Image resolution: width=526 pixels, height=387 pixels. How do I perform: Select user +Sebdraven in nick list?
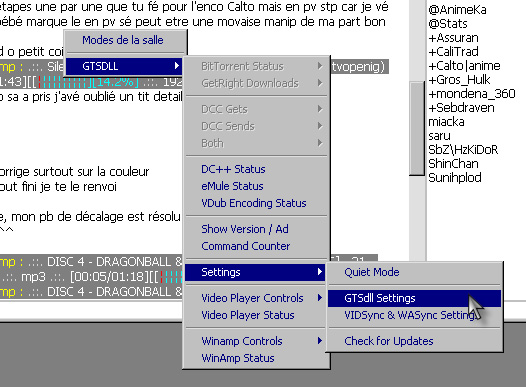[461, 108]
